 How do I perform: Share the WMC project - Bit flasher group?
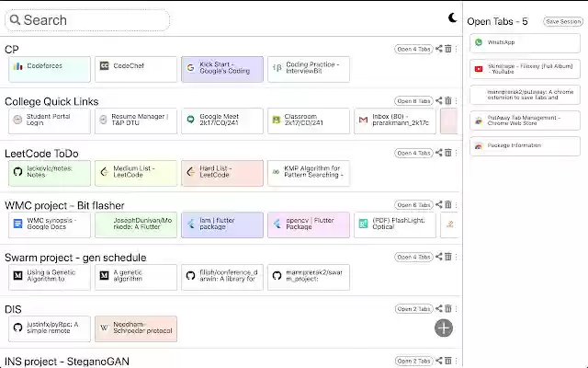click(x=439, y=204)
